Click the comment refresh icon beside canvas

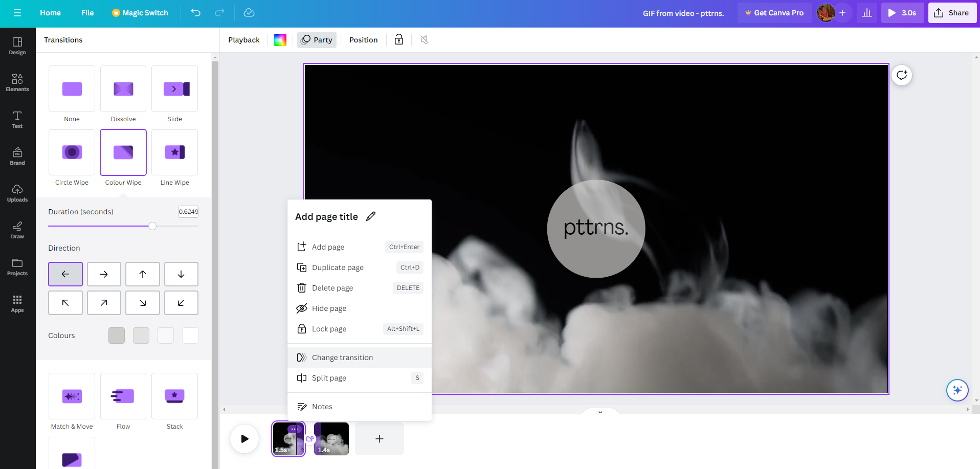coord(902,75)
